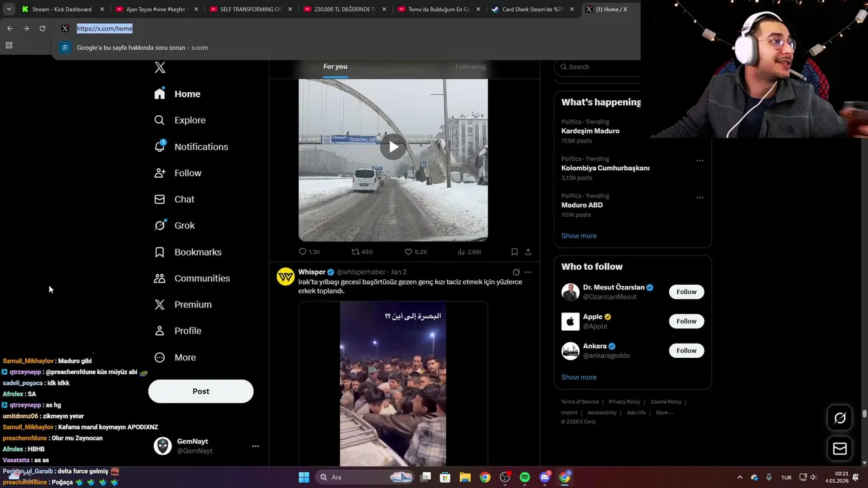This screenshot has height=488, width=868.
Task: Reply to snowy video post (1.3K)
Action: pos(310,251)
